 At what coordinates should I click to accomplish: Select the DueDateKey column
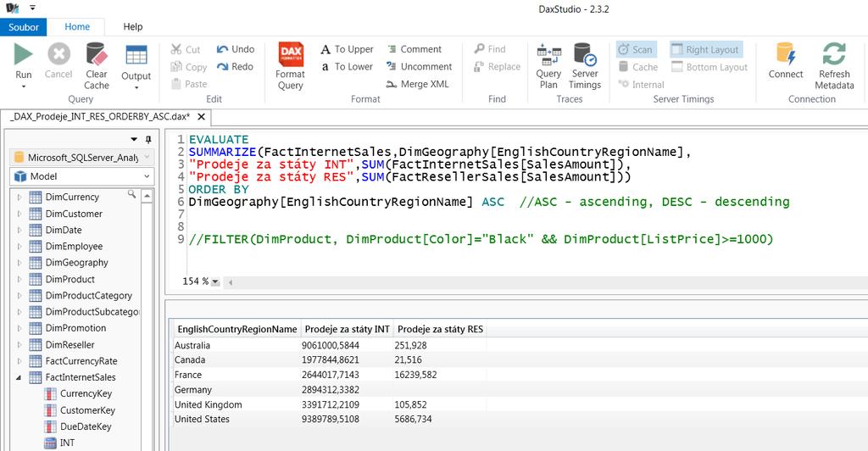[86, 426]
